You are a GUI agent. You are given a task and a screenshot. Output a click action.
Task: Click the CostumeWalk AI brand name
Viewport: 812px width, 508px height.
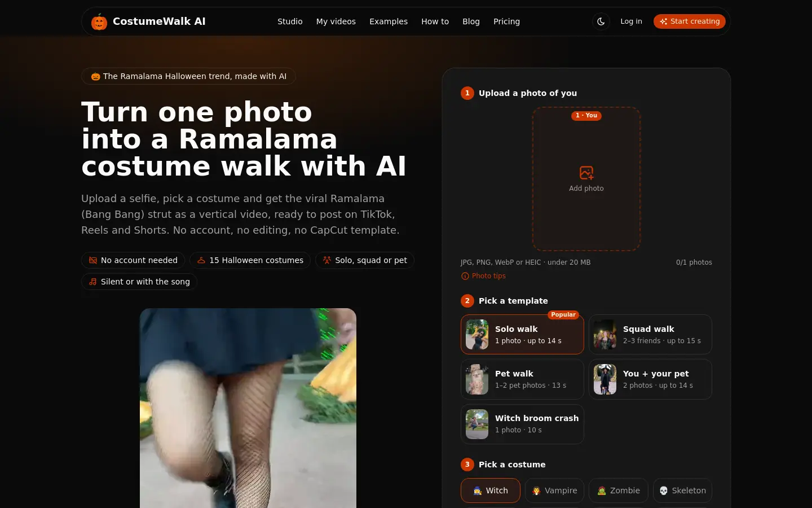159,21
